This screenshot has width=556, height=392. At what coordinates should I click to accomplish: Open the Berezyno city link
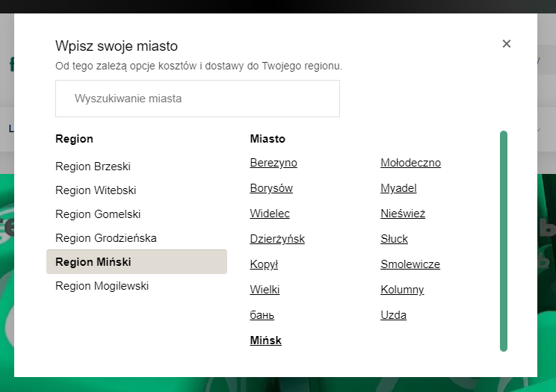(274, 163)
